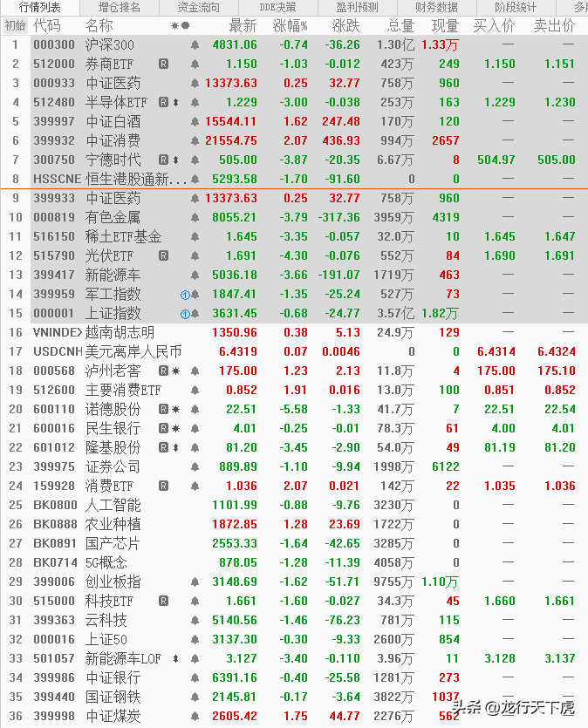Select the 越南胡志明 index name
Viewport: 588px width, 728px height.
coord(120,332)
